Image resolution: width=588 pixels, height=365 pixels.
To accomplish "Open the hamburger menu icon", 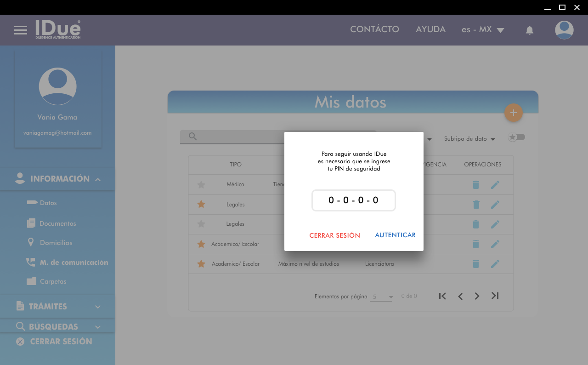I will pos(21,30).
